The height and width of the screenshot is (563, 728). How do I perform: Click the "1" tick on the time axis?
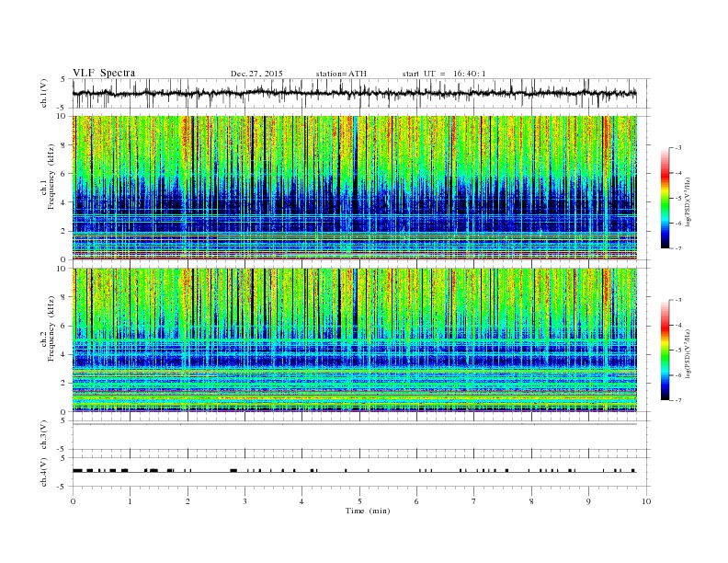coord(130,501)
